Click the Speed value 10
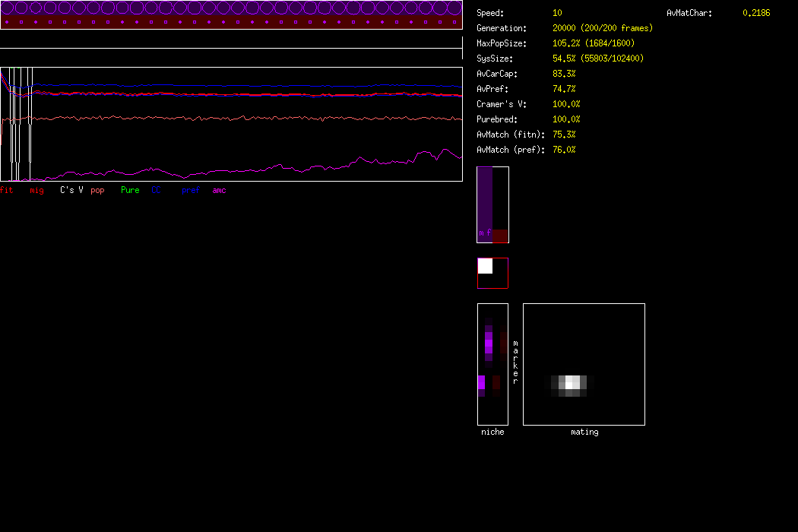Screen dimensions: 798x532 coord(557,13)
